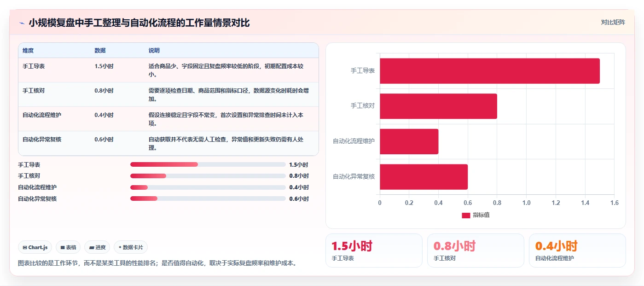Click the 自动化异常复核 cell in table
644x286 pixels.
click(42, 140)
